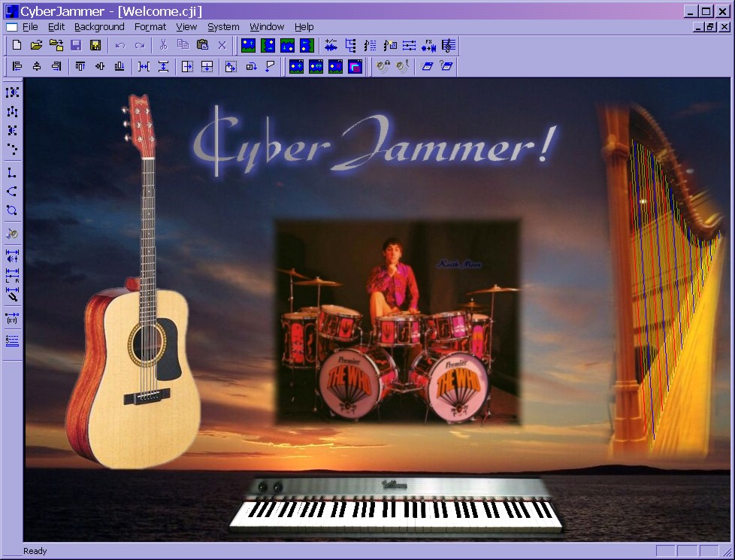Click the blue tree hierarchy icon
The height and width of the screenshot is (560, 735).
point(351,45)
